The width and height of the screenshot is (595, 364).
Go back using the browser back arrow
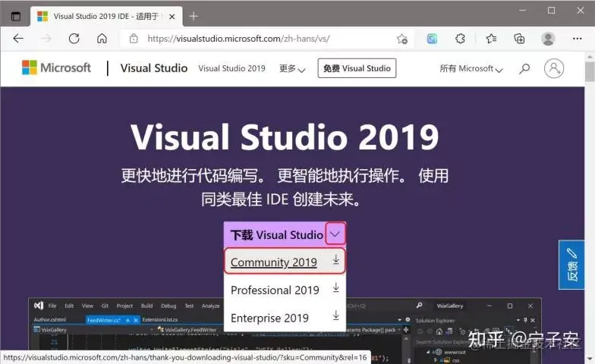pos(18,38)
